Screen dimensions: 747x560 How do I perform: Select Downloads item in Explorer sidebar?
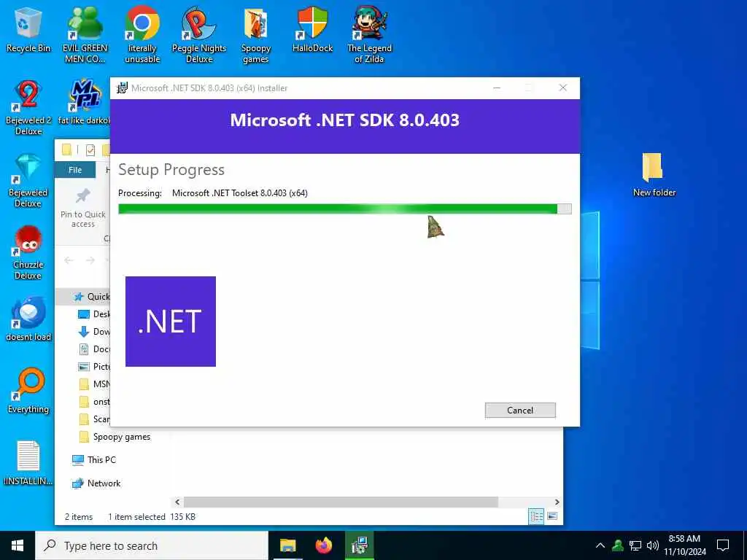(x=93, y=332)
